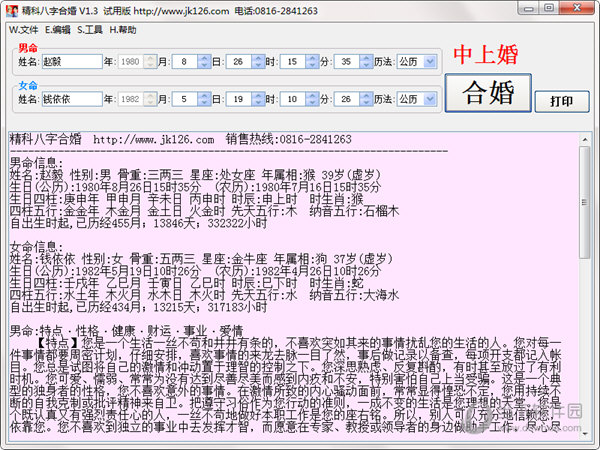
Task: Click the line ending 纳音五行:大海水
Action: click(x=204, y=295)
